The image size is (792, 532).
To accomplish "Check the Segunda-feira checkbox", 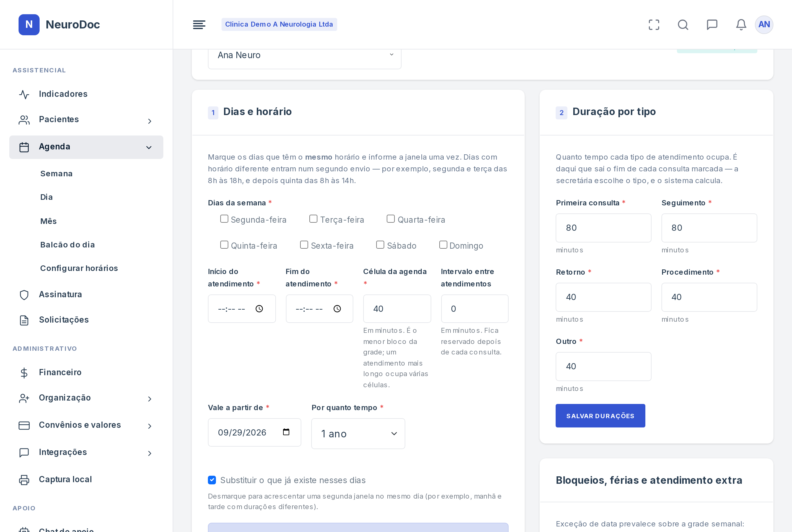I will [x=224, y=219].
